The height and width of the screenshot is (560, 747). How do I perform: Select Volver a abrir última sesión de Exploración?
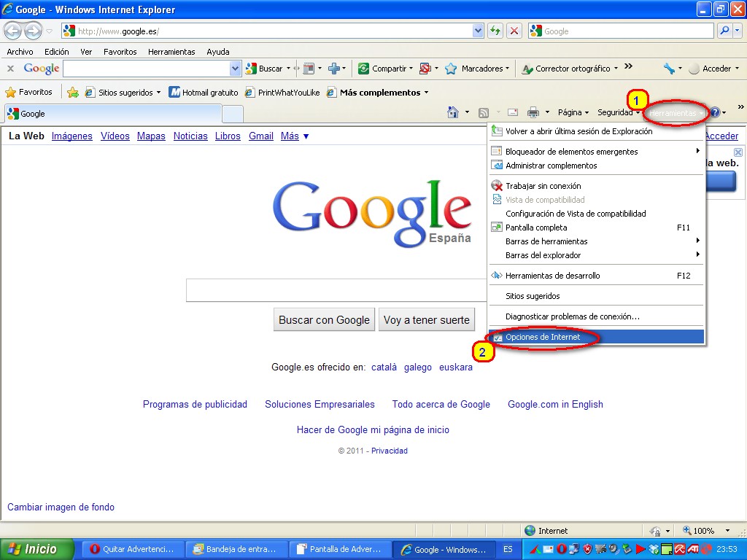pos(596,131)
